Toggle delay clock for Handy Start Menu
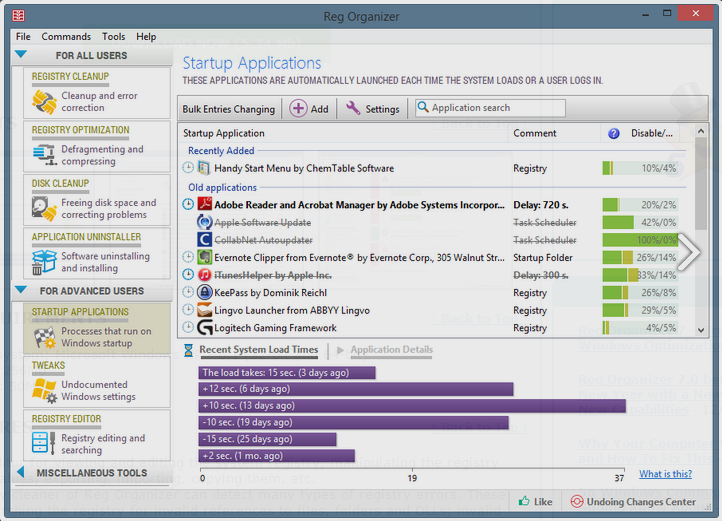Screen dimensions: 722x521 pyautogui.click(x=188, y=168)
